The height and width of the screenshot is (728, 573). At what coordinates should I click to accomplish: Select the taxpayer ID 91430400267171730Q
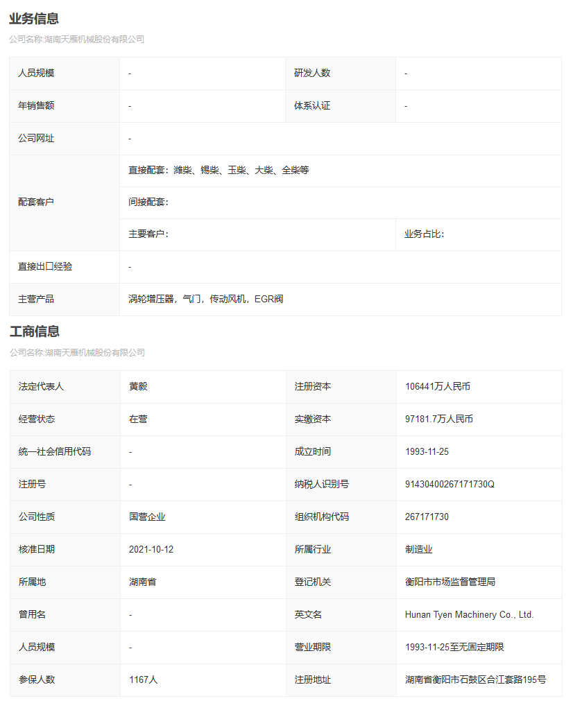[450, 484]
